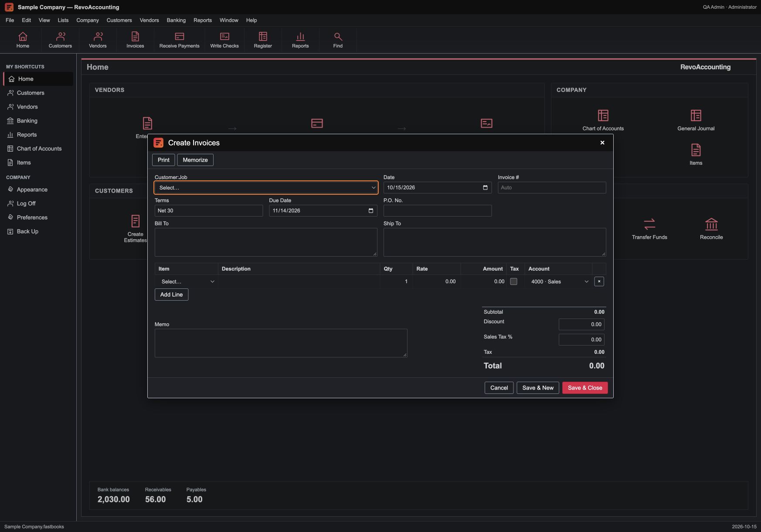Viewport: 761px width, 532px height.
Task: Open the Invoices toolbar icon
Action: click(x=135, y=40)
